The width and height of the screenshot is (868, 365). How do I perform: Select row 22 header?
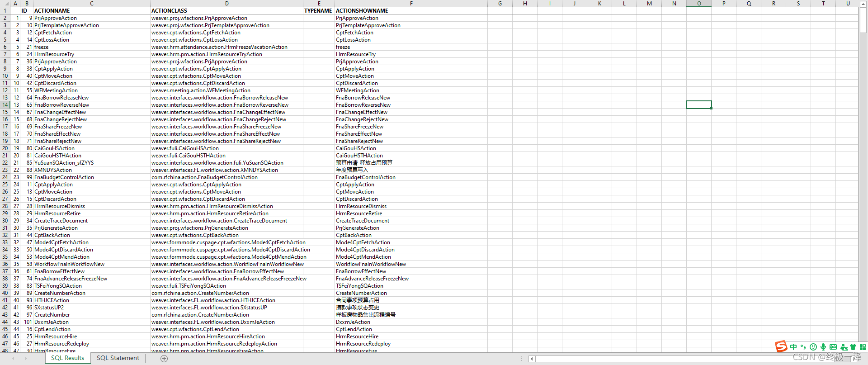[x=5, y=162]
